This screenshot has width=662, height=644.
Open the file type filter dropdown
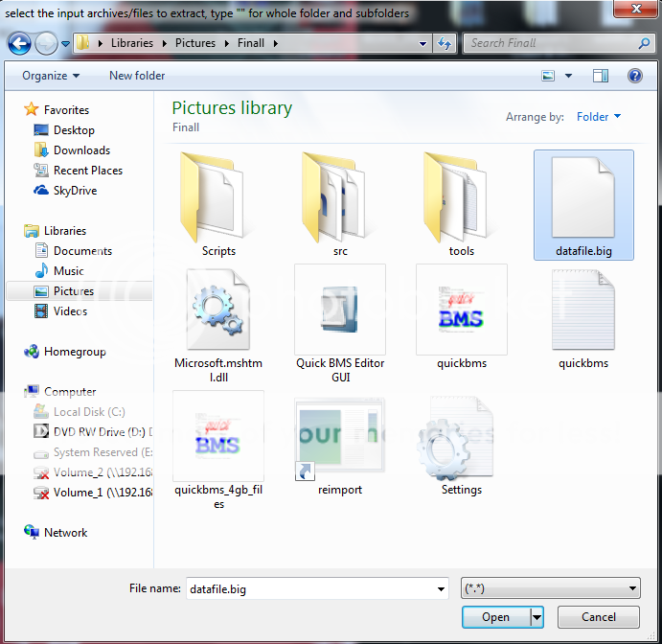pyautogui.click(x=550, y=588)
